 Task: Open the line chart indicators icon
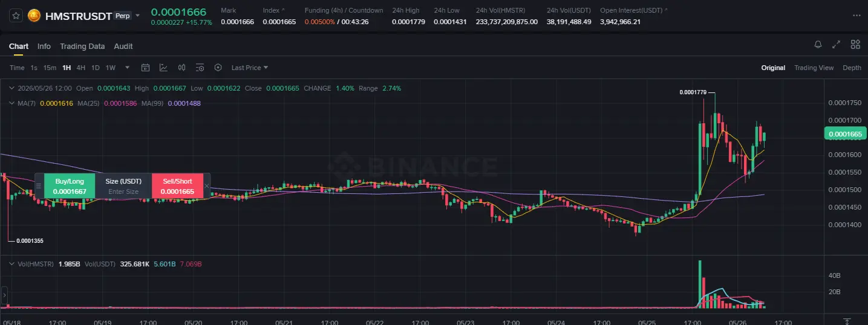(163, 68)
